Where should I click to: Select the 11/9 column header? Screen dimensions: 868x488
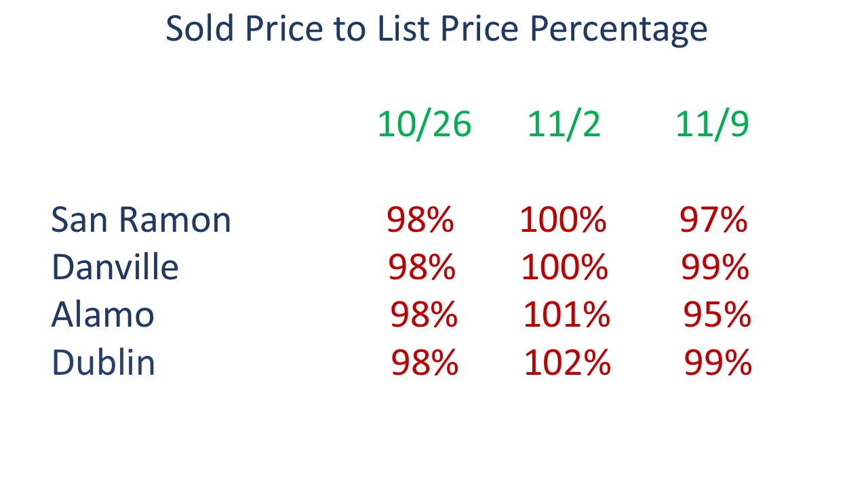[712, 125]
